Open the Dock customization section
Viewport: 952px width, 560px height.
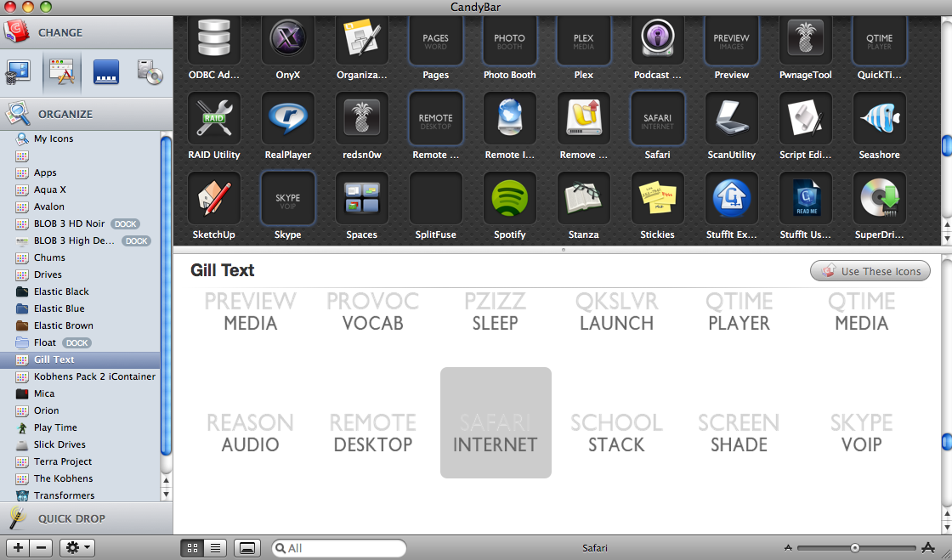[x=105, y=73]
